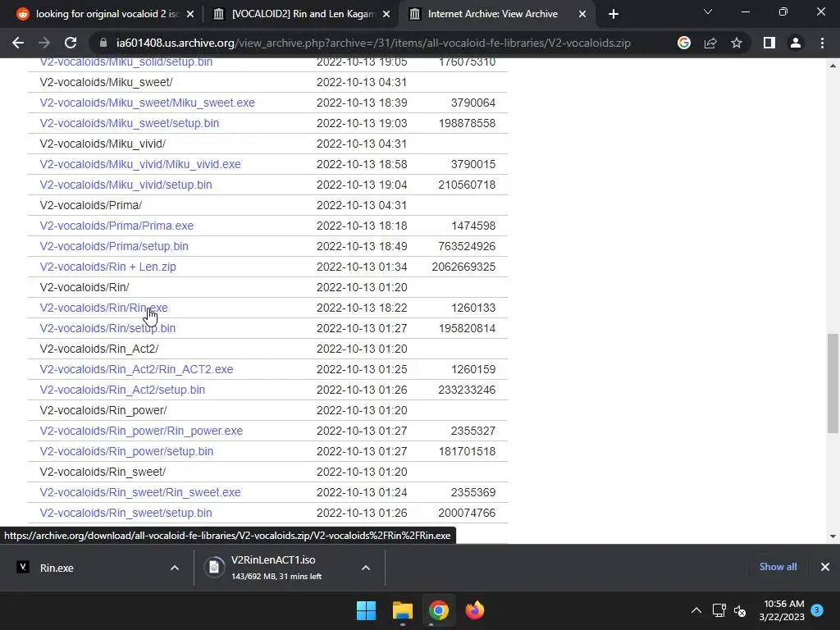Download Rin/setup.bin
840x630 pixels.
[x=107, y=328]
